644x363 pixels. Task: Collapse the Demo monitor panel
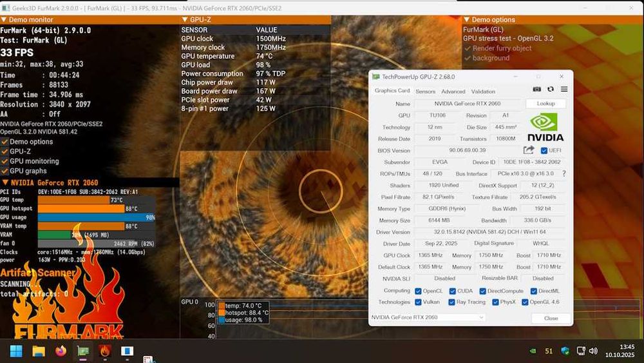click(4, 20)
